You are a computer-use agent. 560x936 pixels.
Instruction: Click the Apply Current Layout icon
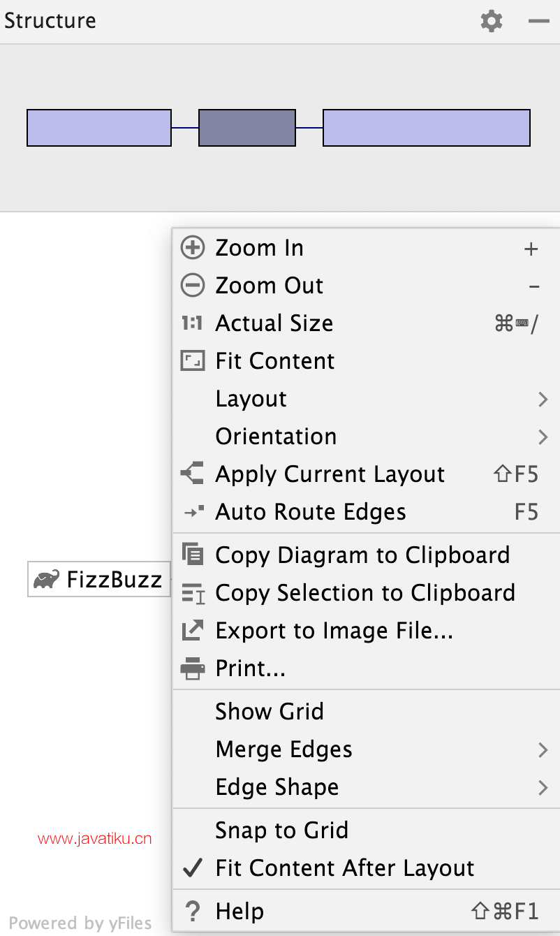[x=193, y=474]
